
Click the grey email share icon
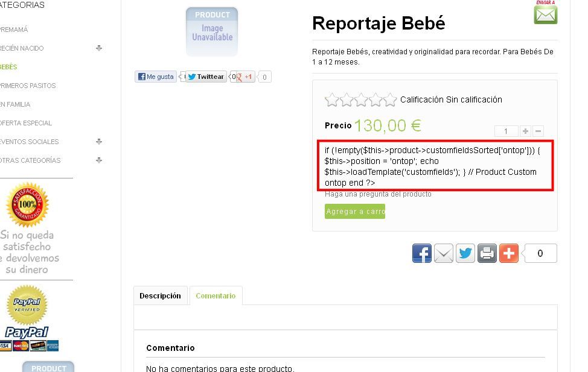(444, 253)
